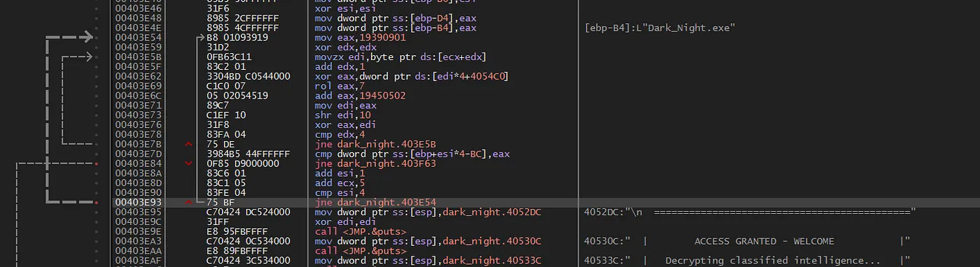Select instruction cmp edx,4

pos(343,133)
